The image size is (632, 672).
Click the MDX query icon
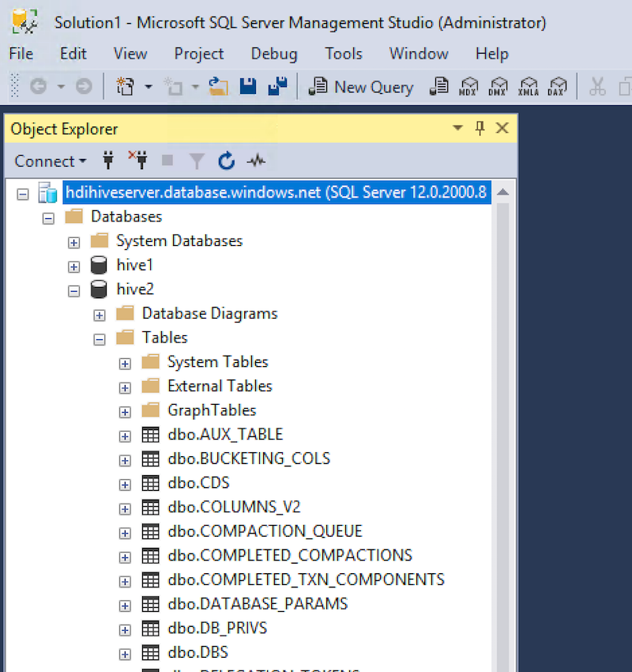point(468,87)
